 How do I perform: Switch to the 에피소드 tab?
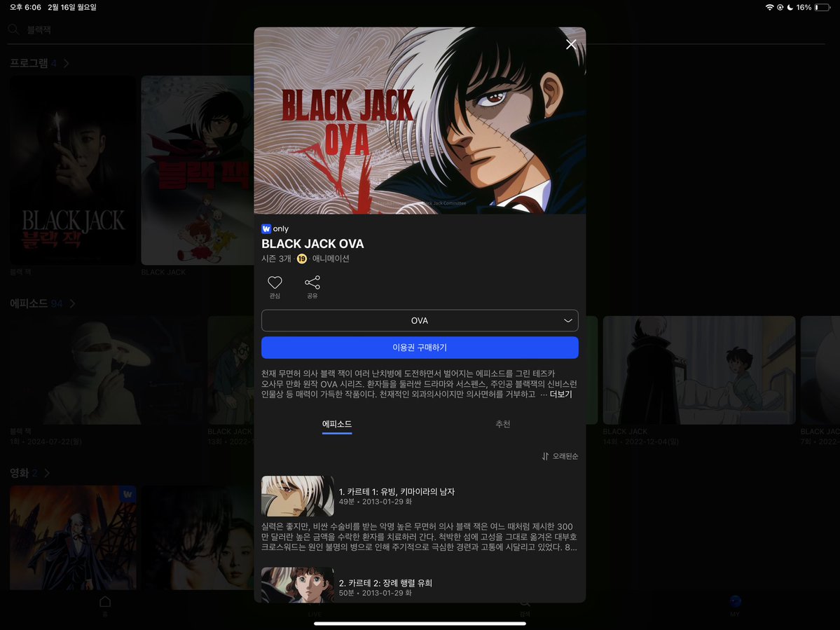pos(337,424)
